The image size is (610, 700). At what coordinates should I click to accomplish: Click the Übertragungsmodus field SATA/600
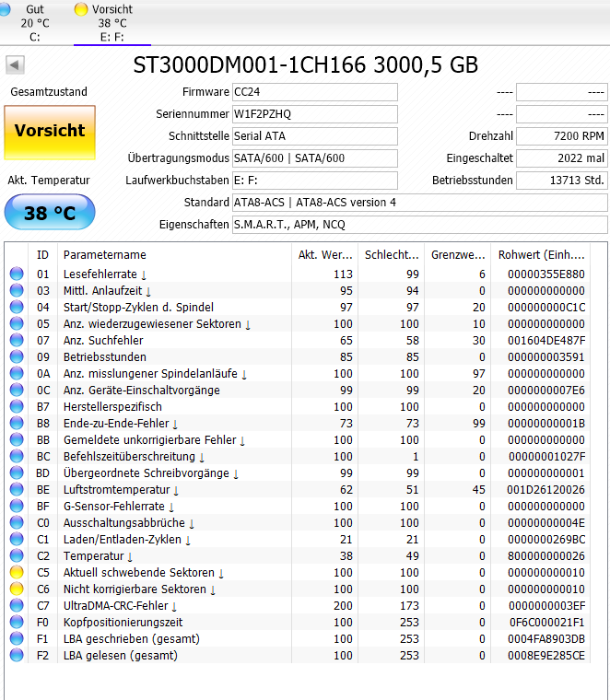(x=315, y=158)
